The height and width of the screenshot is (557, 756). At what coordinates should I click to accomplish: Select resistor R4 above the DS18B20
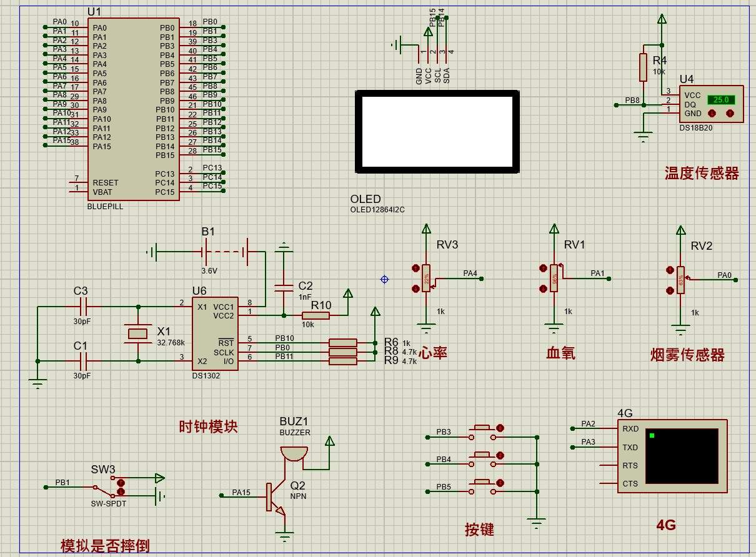click(643, 67)
